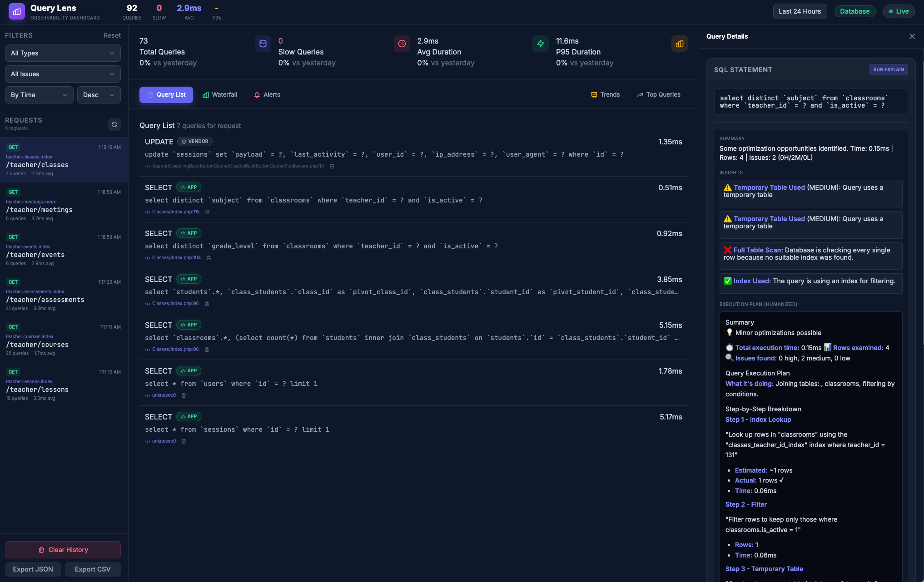Image resolution: width=924 pixels, height=582 pixels.
Task: Click the P95 Duration bar chart icon
Action: 679,44
